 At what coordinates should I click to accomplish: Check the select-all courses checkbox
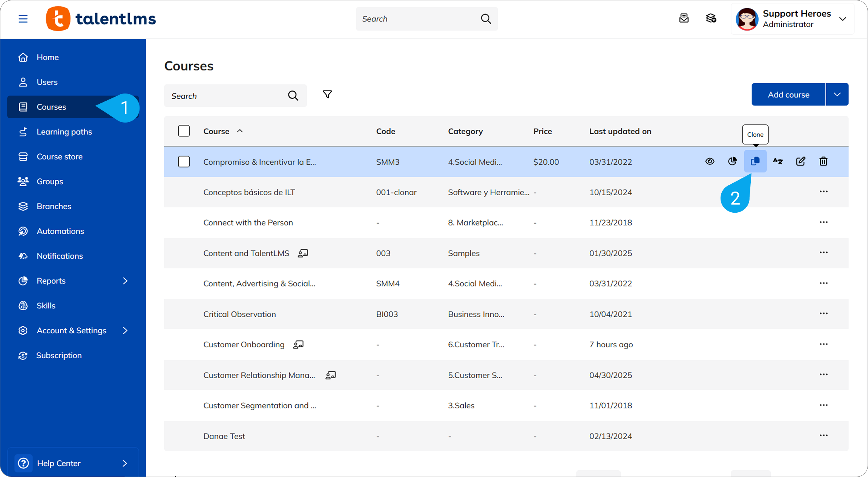click(184, 131)
